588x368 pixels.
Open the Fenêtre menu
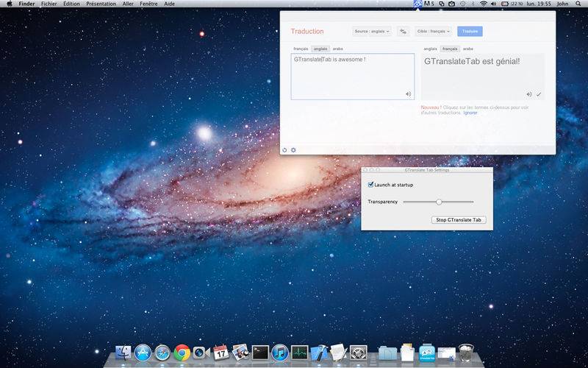(148, 4)
